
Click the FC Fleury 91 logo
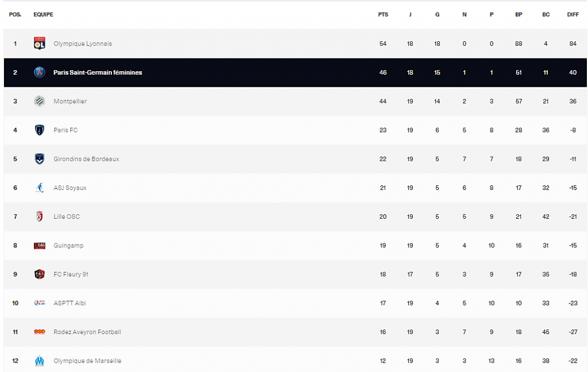[x=40, y=274]
